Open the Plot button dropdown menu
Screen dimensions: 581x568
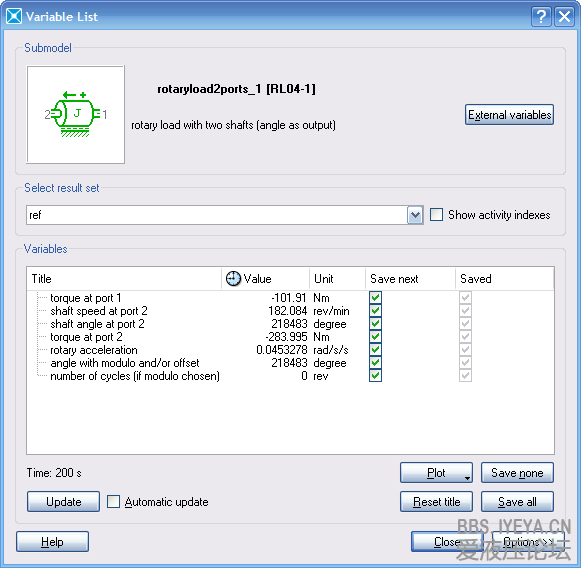[468, 478]
